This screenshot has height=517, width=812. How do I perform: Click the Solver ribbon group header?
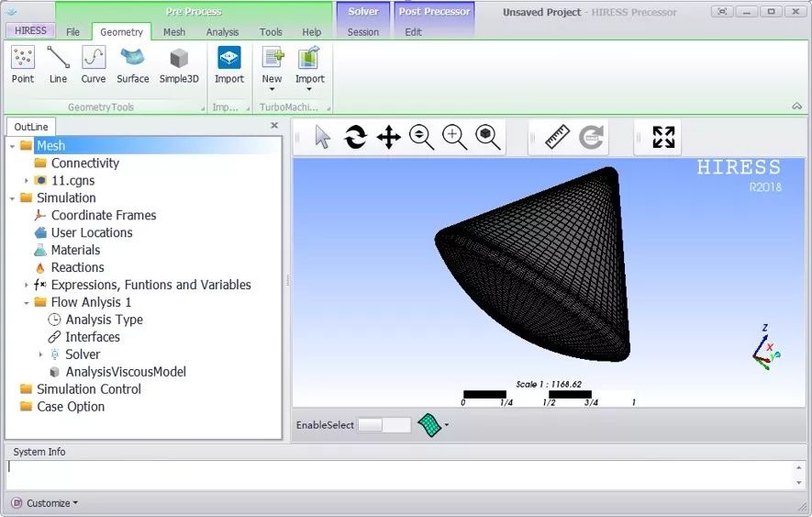pyautogui.click(x=363, y=11)
